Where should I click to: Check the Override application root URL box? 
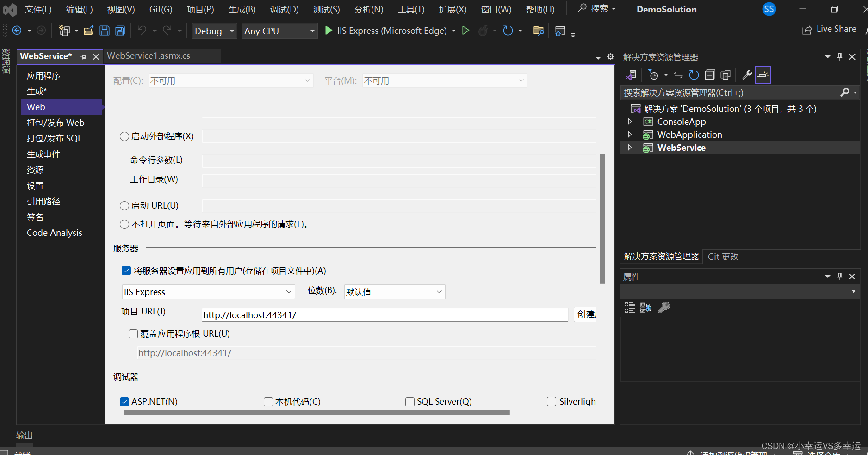tap(133, 334)
